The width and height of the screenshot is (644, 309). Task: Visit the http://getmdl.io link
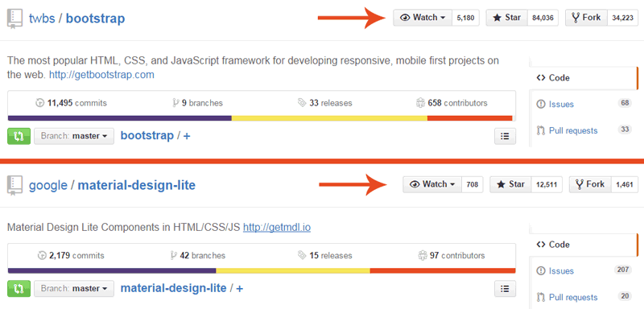coord(277,228)
